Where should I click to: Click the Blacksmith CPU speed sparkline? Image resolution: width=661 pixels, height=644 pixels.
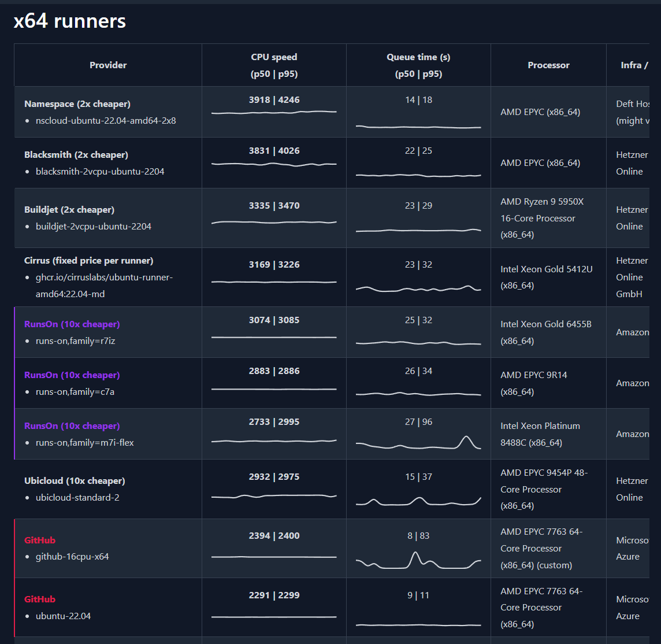click(x=274, y=164)
